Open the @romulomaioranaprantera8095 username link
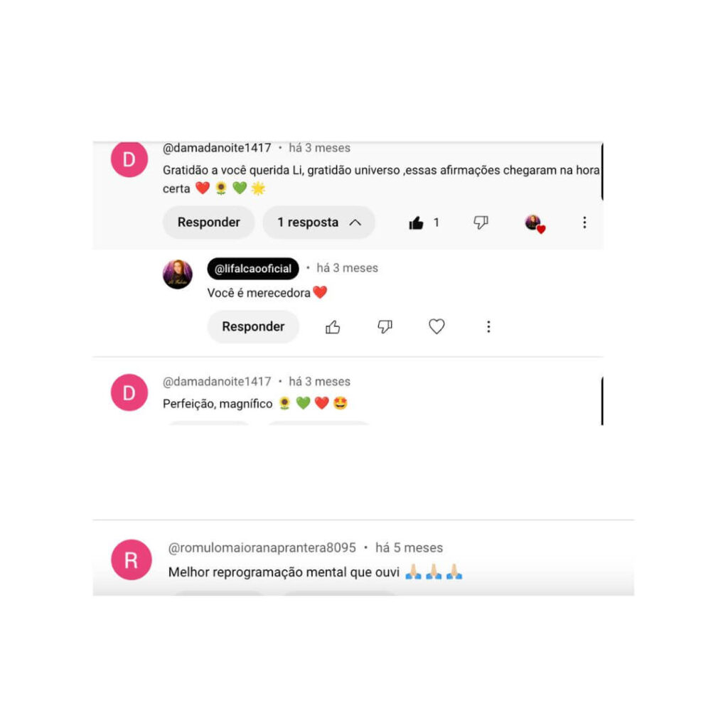This screenshot has width=728, height=728. [262, 548]
